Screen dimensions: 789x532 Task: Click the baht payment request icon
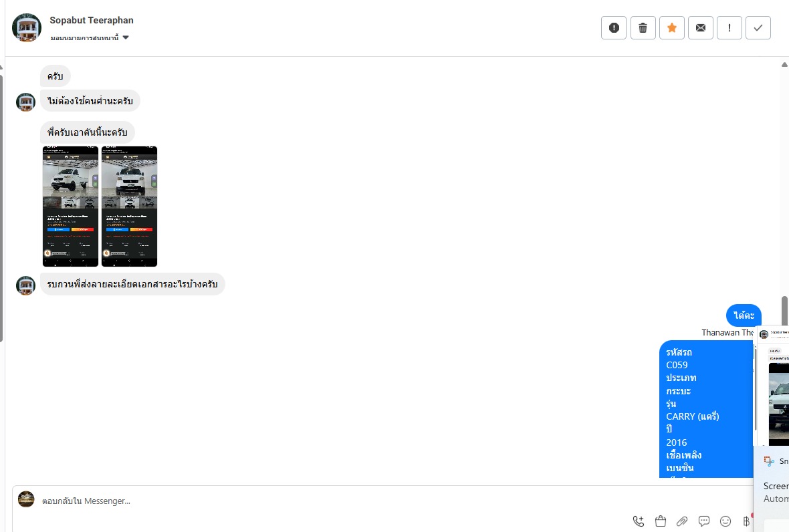pos(746,521)
